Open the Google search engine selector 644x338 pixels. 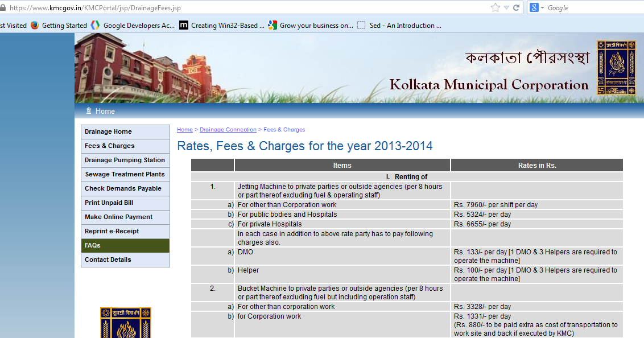coord(537,7)
